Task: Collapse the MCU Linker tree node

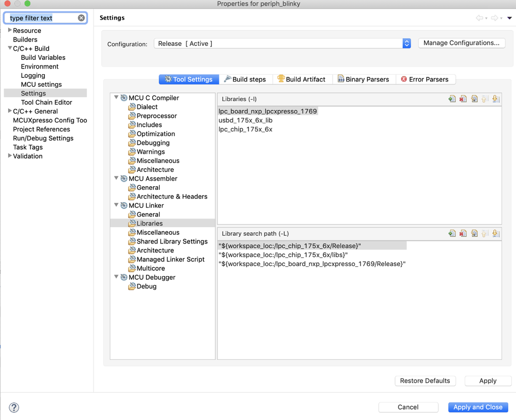Action: point(117,205)
